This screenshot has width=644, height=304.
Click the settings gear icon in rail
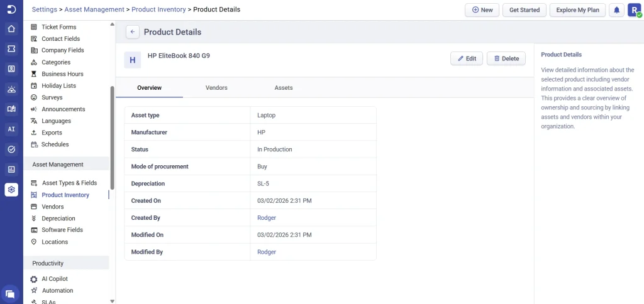(11, 190)
